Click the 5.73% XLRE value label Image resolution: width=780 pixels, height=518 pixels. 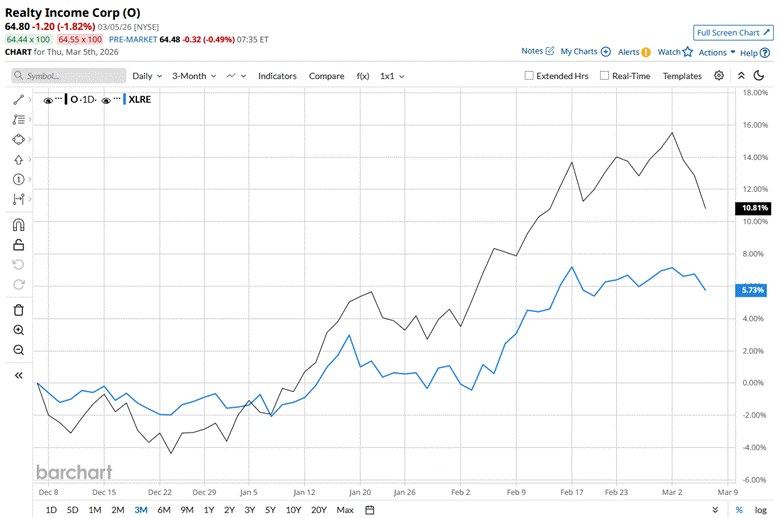(x=751, y=290)
